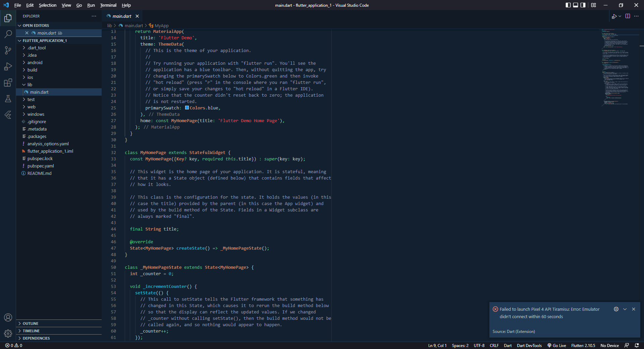Click the VS Code logo icon
The image size is (644, 349).
[x=6, y=5]
